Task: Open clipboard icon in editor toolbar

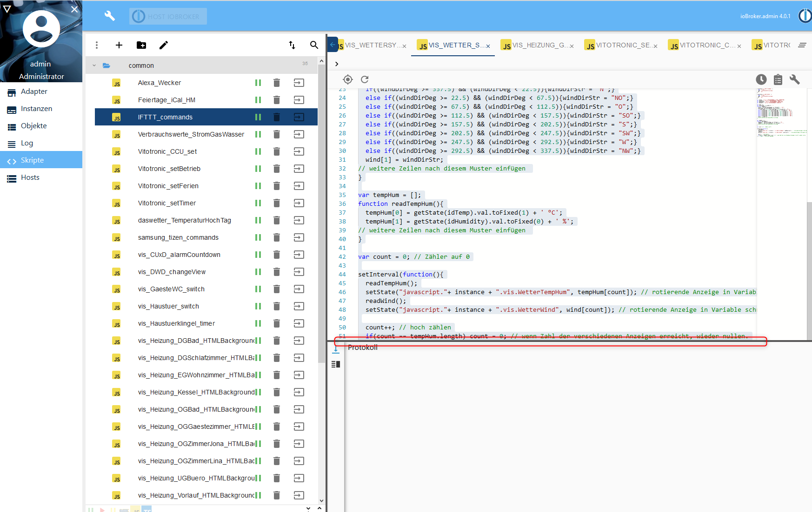Action: tap(778, 79)
